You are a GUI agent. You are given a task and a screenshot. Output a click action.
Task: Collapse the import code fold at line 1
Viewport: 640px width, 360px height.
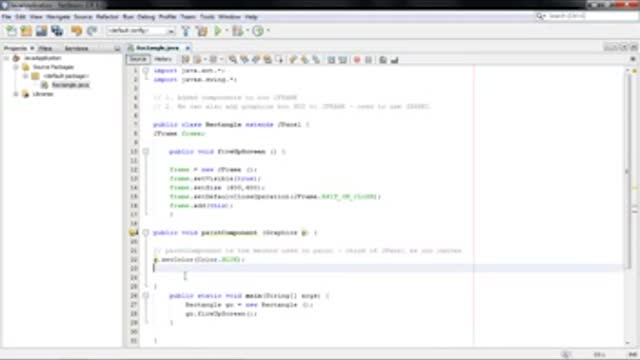(146, 71)
